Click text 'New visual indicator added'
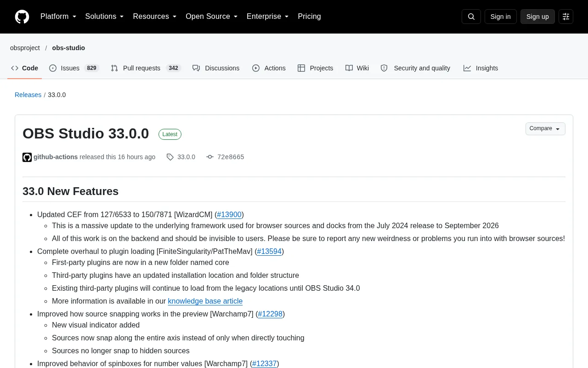588x368 pixels. point(96,325)
